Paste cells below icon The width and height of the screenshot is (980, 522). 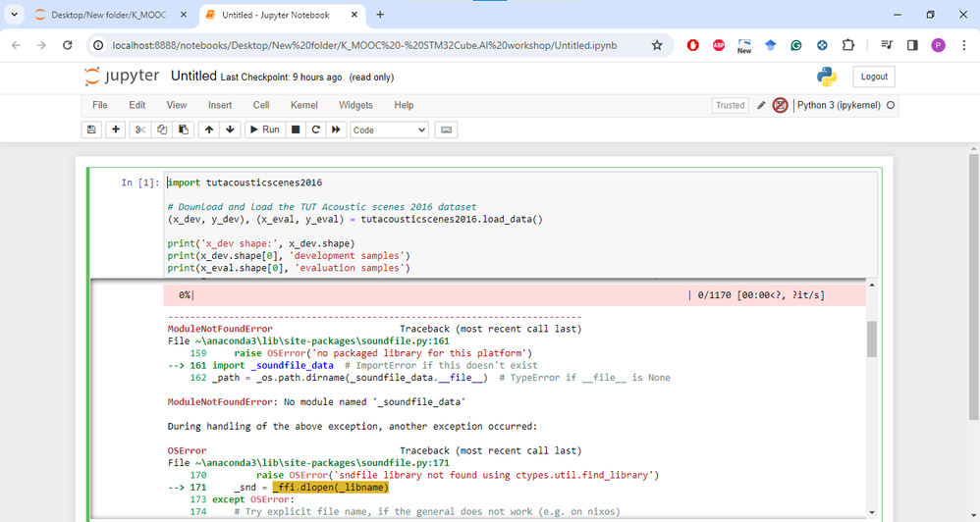(183, 130)
